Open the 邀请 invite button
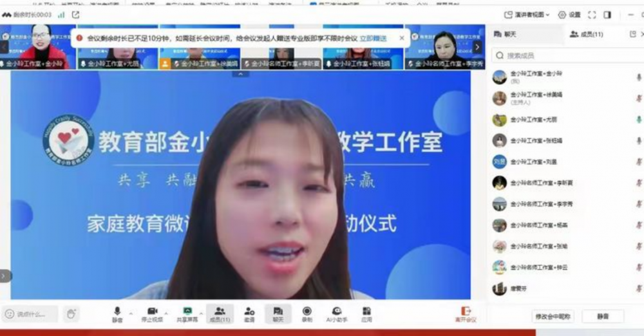 click(249, 314)
